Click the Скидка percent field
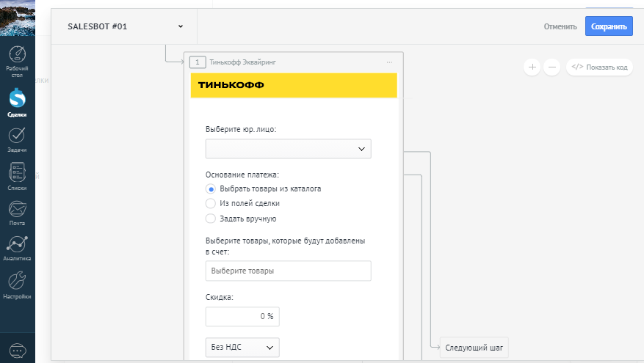Viewport: 644px width, 363px height. tap(242, 316)
